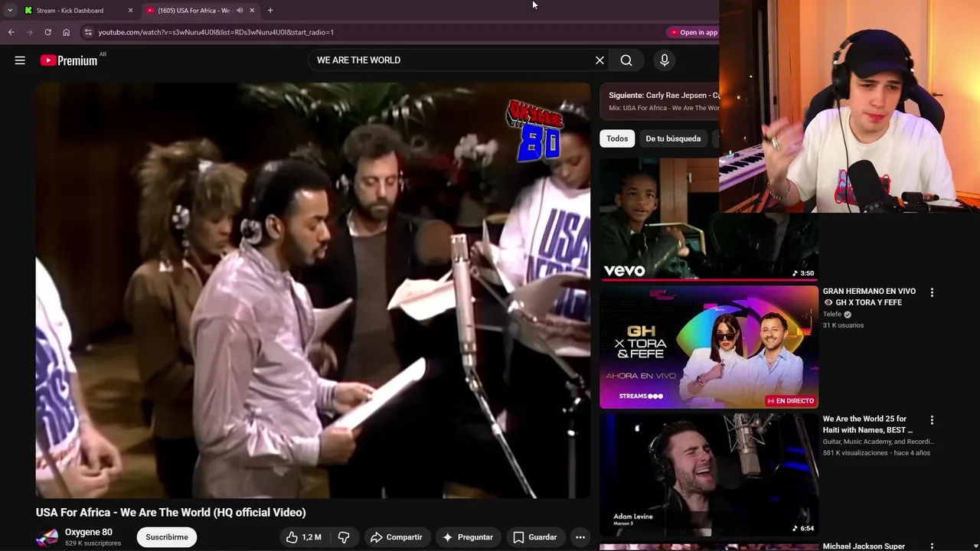Clear the search box with the X
This screenshot has height=551, width=980.
tap(599, 60)
